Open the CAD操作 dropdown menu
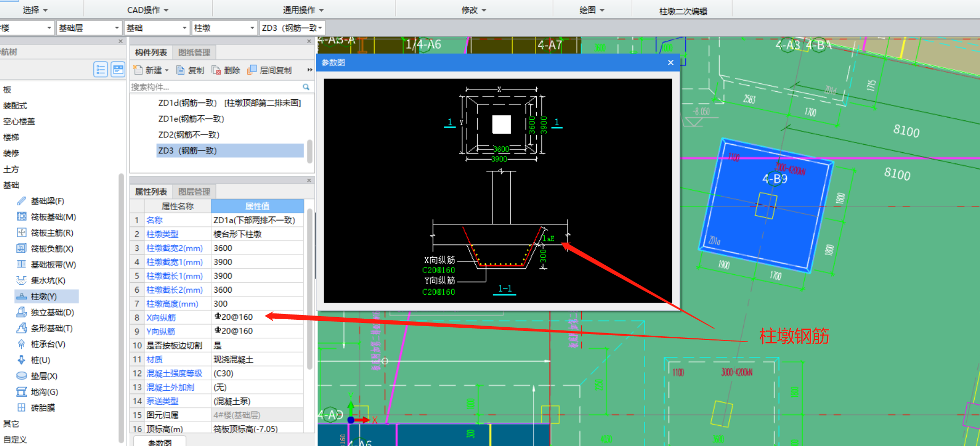 click(x=148, y=10)
